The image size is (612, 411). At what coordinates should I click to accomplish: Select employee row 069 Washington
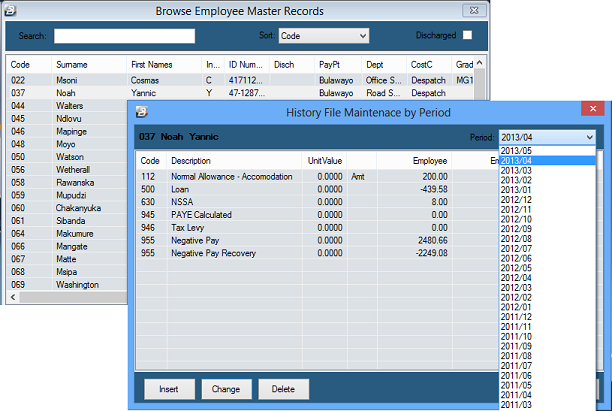tap(67, 285)
